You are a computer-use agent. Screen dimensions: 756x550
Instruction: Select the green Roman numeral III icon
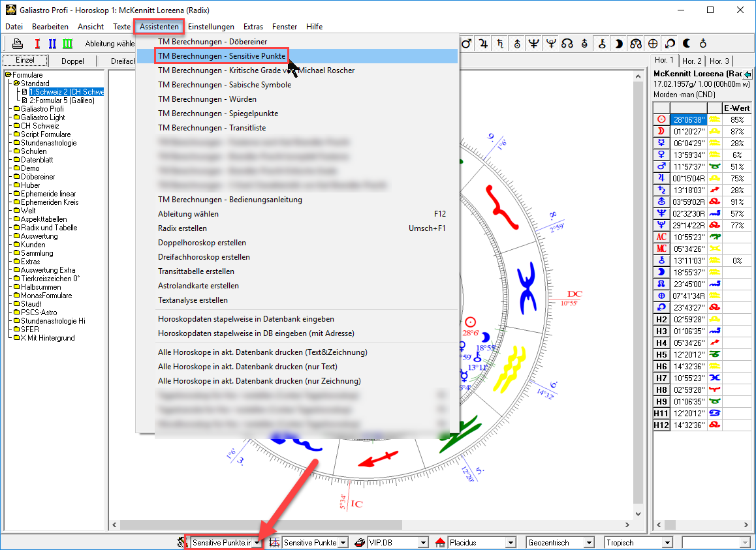click(67, 44)
